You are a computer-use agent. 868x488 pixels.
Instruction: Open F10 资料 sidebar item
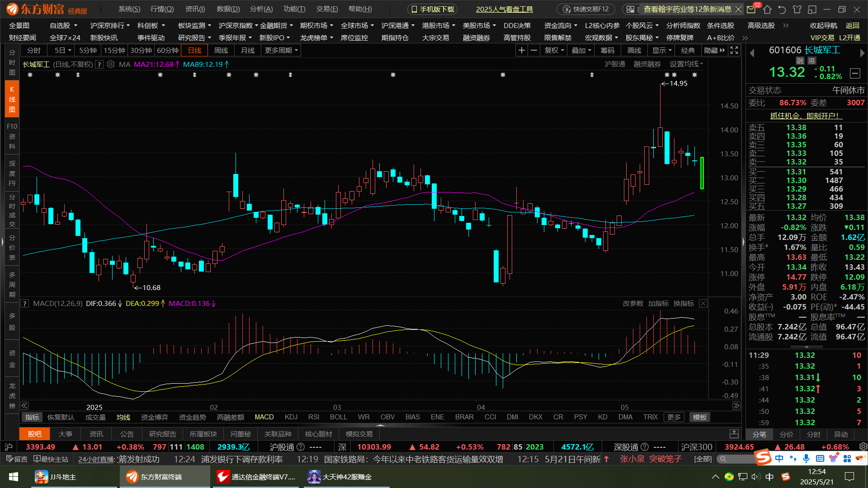(12, 136)
